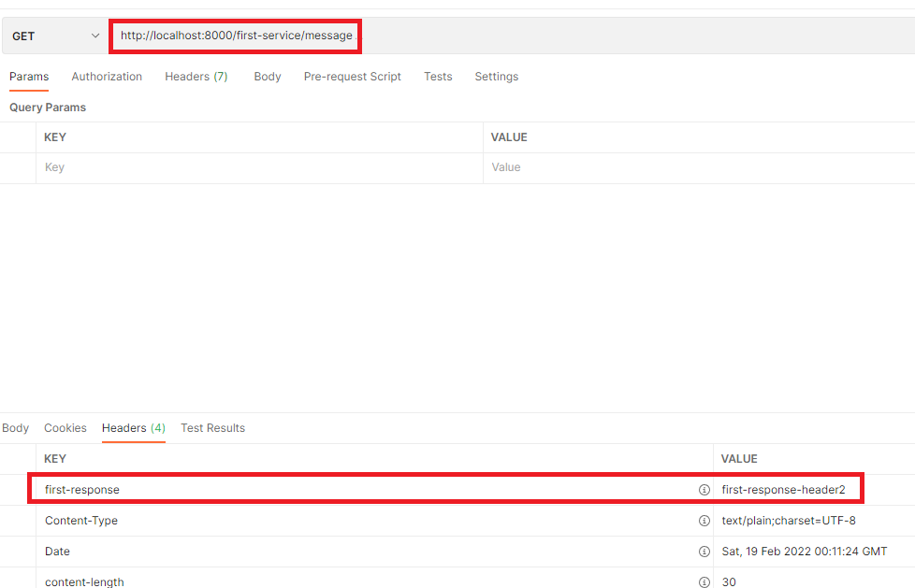
Task: Open the Test Results tab
Action: click(x=213, y=428)
